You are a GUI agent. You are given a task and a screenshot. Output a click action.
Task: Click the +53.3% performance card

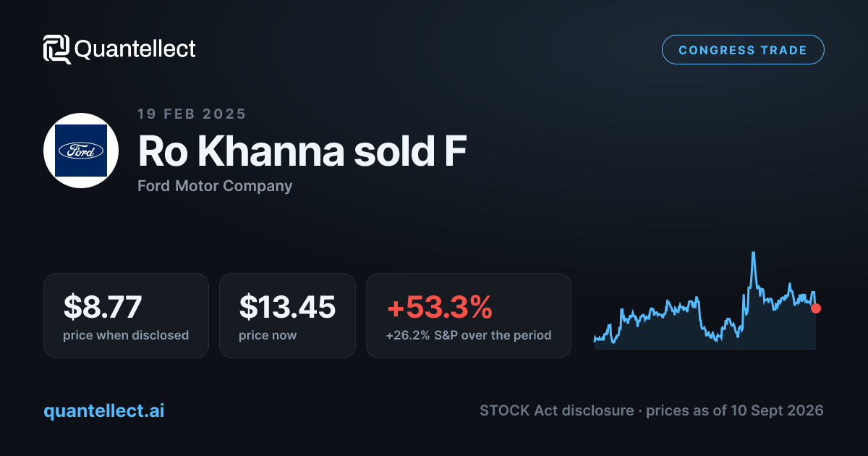point(469,316)
